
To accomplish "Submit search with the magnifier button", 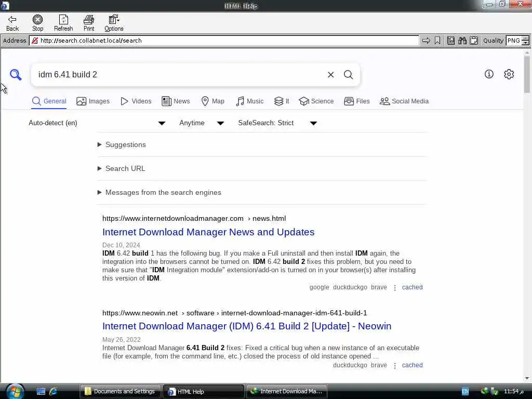I will pyautogui.click(x=349, y=75).
